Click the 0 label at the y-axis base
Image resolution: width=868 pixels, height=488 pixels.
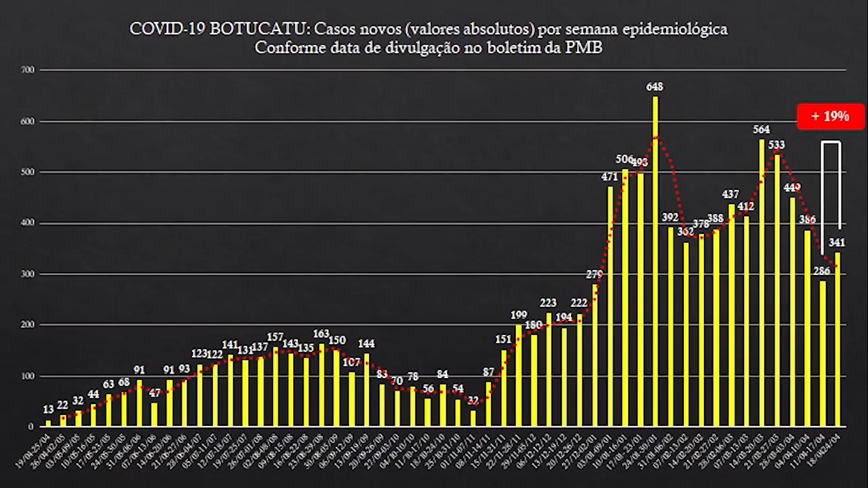[31, 426]
